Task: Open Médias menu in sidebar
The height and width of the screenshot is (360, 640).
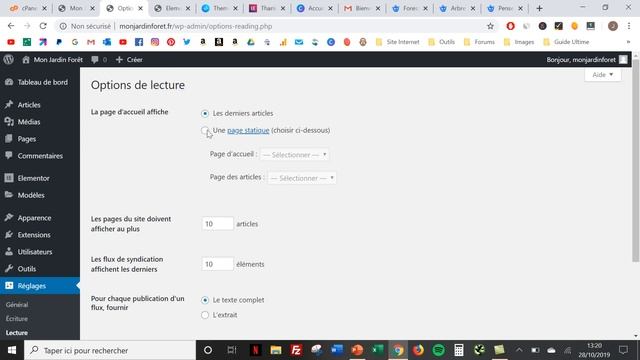Action: [40, 122]
